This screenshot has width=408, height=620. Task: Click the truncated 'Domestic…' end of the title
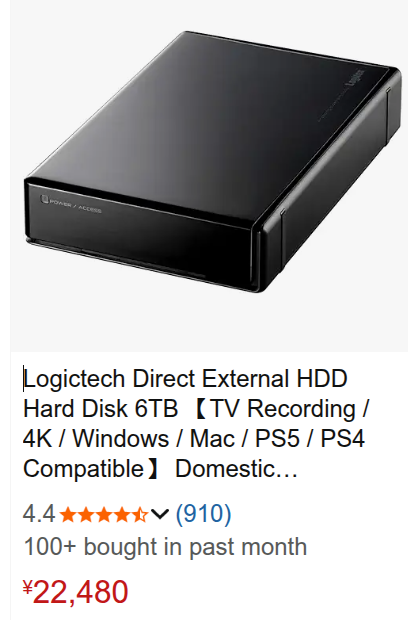[236, 469]
